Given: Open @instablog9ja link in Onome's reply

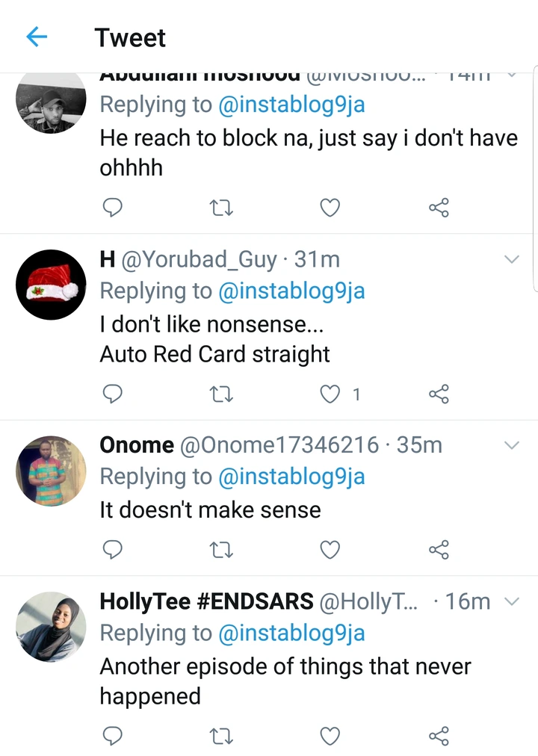Looking at the screenshot, I should click(291, 477).
